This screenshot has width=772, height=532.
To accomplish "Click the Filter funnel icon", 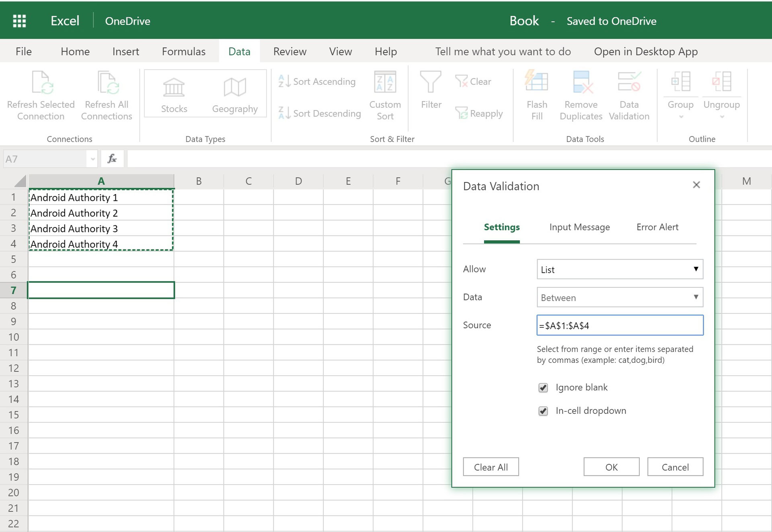I will tap(431, 82).
